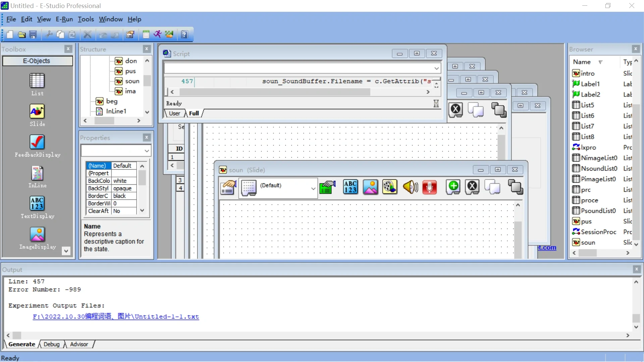Add a SoundOut sub-object from the soun slide toolbar
This screenshot has height=362, width=644.
[410, 187]
